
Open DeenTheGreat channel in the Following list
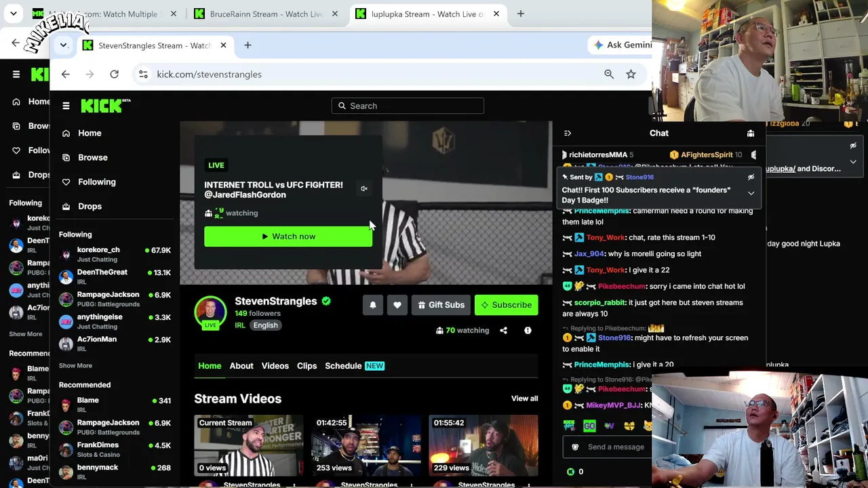coord(115,277)
